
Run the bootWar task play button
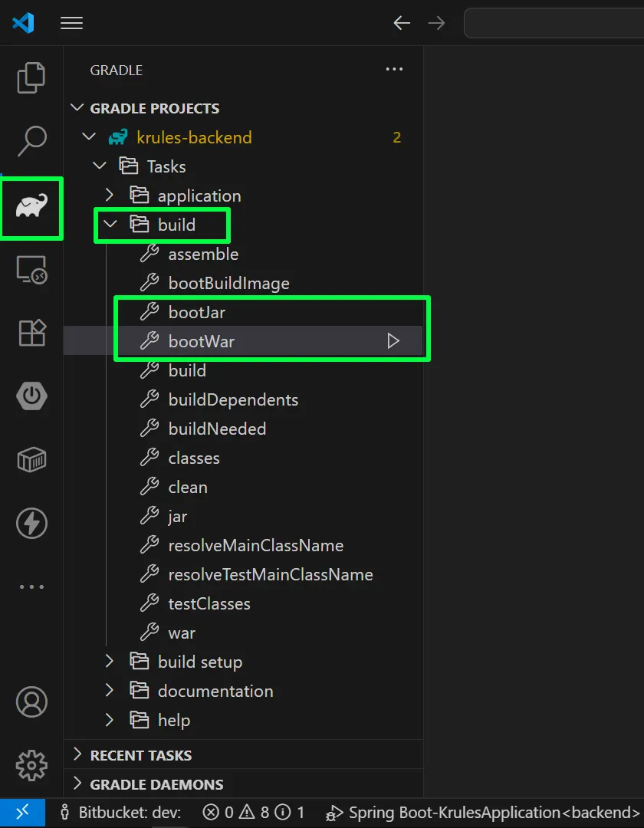(393, 341)
